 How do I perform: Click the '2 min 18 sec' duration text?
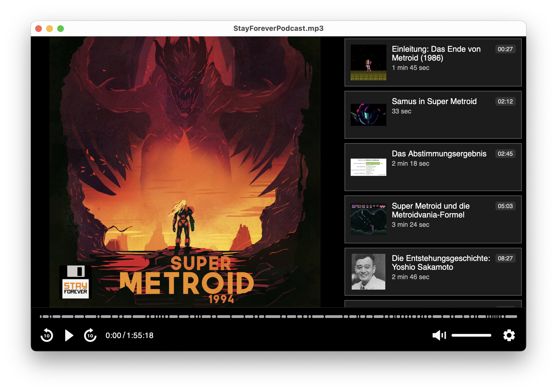pyautogui.click(x=410, y=164)
